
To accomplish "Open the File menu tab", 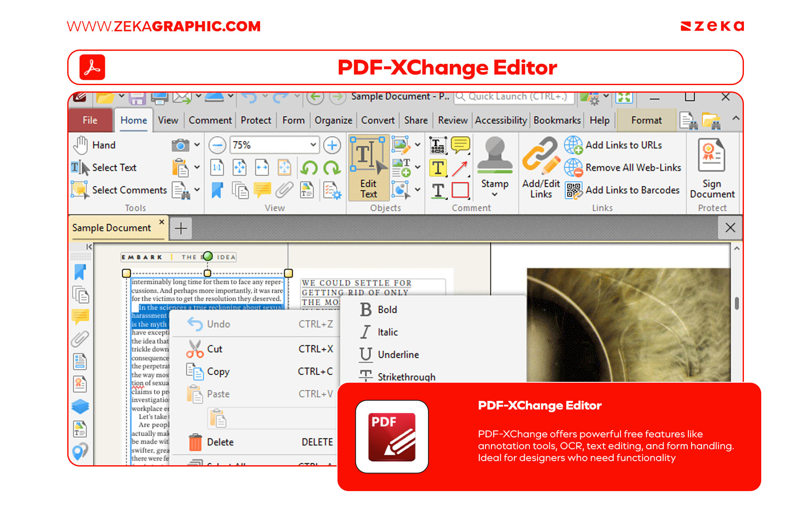I will pyautogui.click(x=90, y=121).
